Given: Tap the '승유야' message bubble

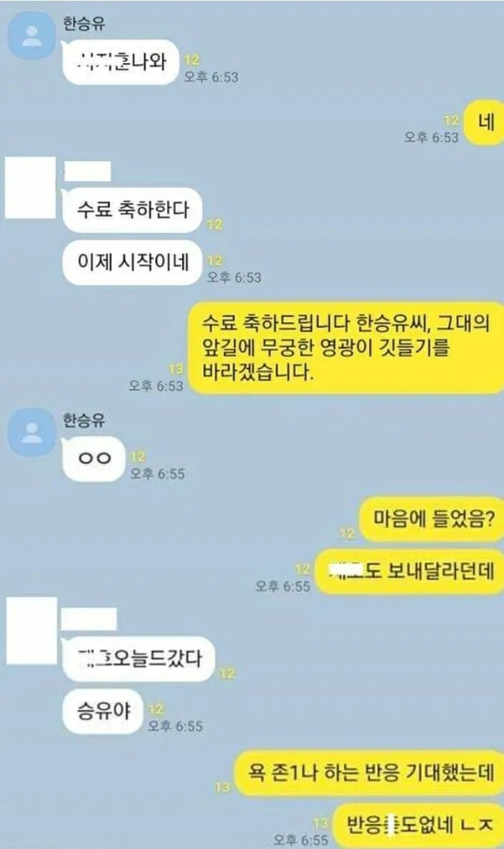Looking at the screenshot, I should 103,711.
